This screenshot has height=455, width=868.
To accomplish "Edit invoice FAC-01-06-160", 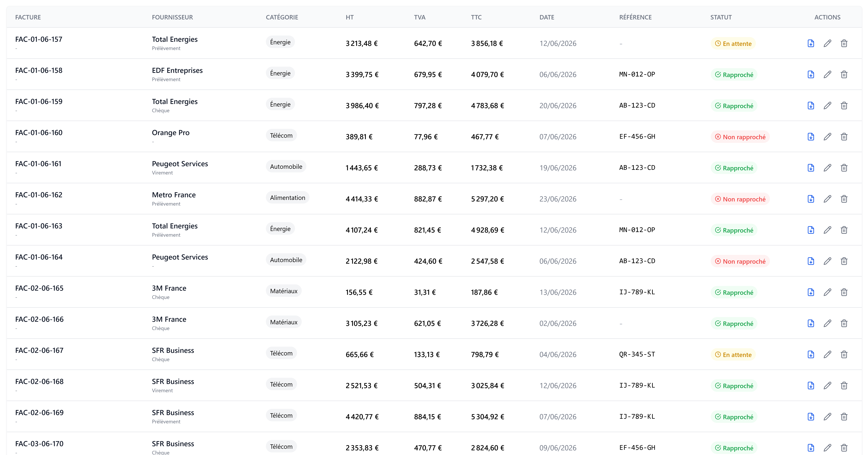I will click(827, 137).
